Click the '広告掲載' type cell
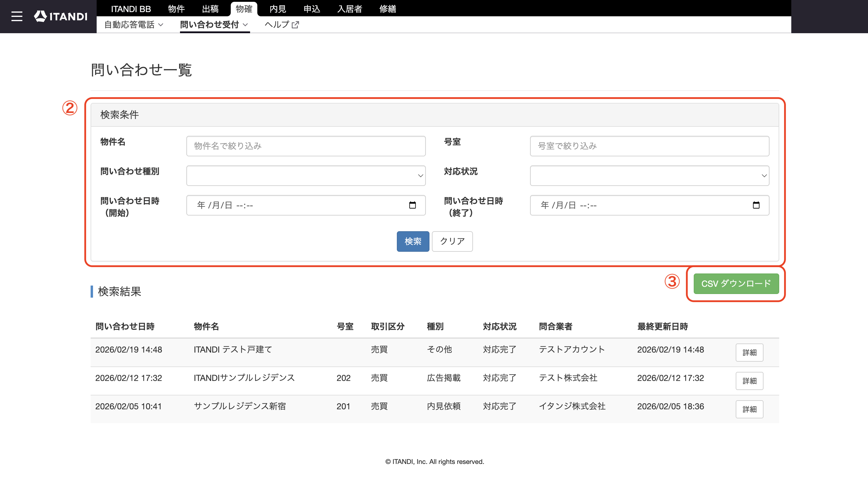The width and height of the screenshot is (868, 489). coord(444,378)
